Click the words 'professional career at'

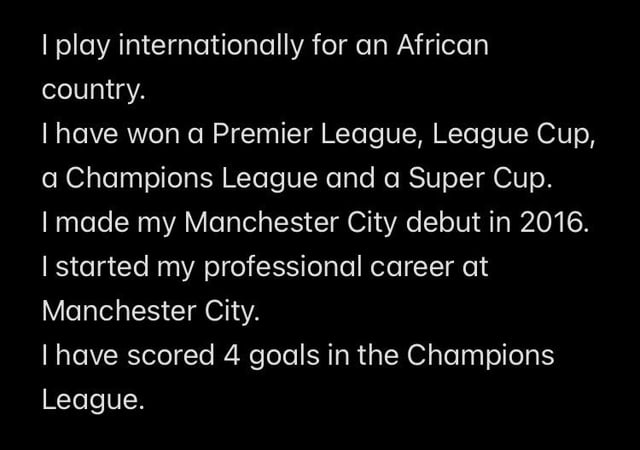[346, 267]
